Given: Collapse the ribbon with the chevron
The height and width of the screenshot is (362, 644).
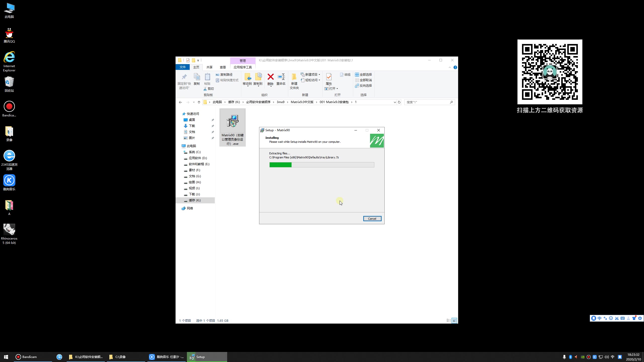Looking at the screenshot, I should 450,67.
